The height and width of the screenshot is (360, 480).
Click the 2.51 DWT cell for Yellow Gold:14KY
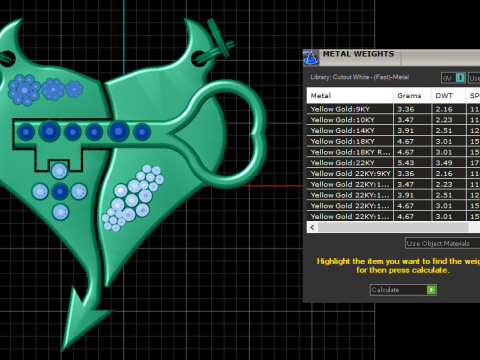[x=449, y=130]
